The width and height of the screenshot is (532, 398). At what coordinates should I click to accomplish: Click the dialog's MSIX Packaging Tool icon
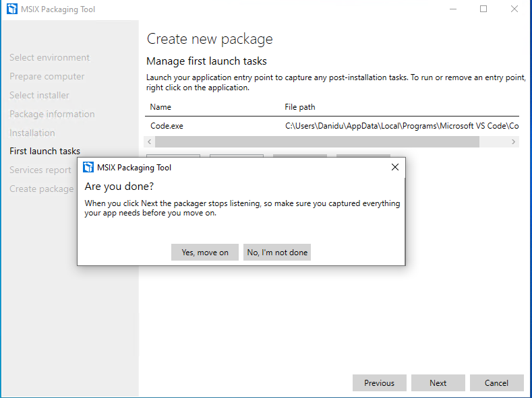(x=88, y=167)
